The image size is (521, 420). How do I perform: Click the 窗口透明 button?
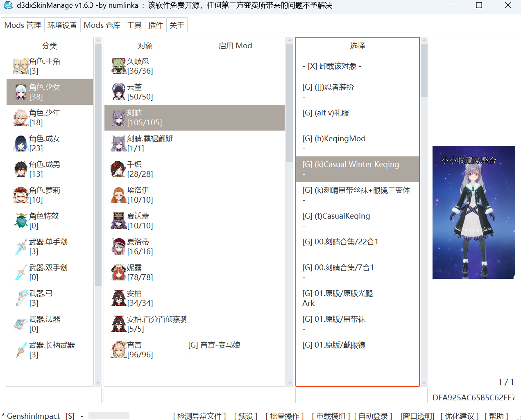[x=417, y=416]
